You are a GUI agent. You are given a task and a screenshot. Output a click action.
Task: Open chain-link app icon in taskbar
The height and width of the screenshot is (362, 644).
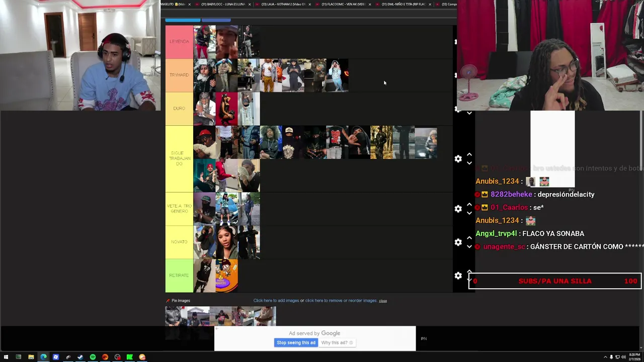point(68,357)
